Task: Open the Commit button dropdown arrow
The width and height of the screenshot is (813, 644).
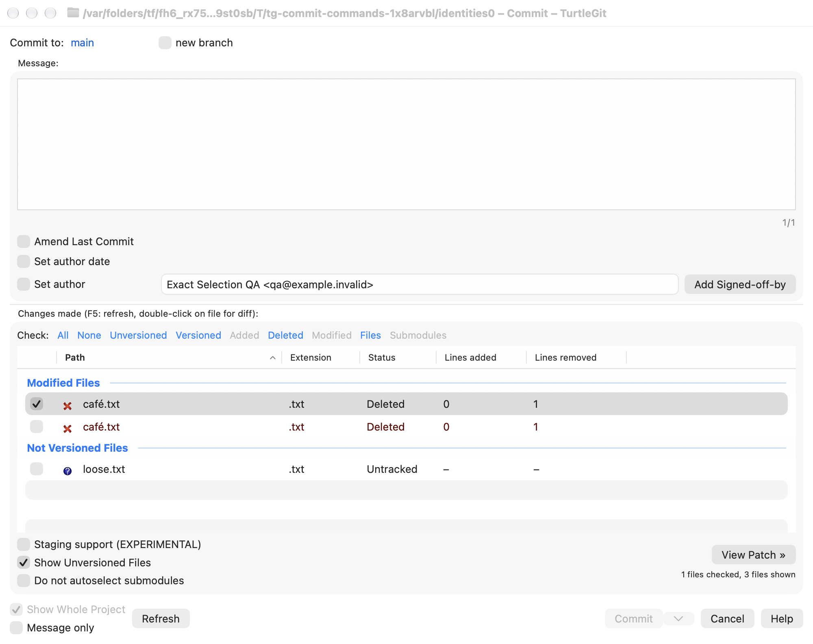Action: click(678, 619)
